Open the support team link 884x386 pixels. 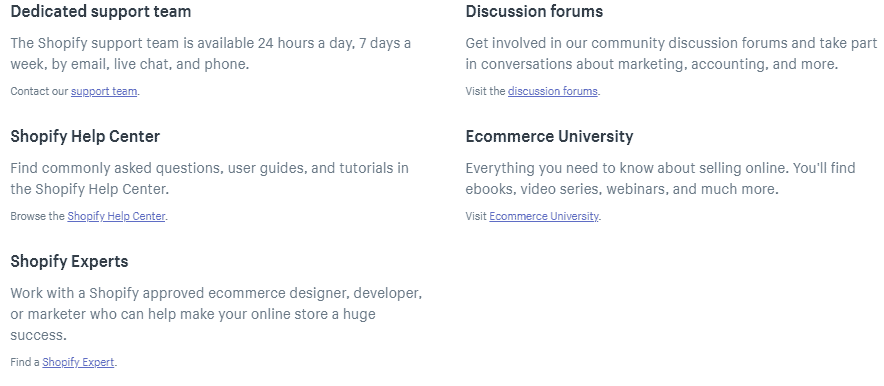click(104, 91)
